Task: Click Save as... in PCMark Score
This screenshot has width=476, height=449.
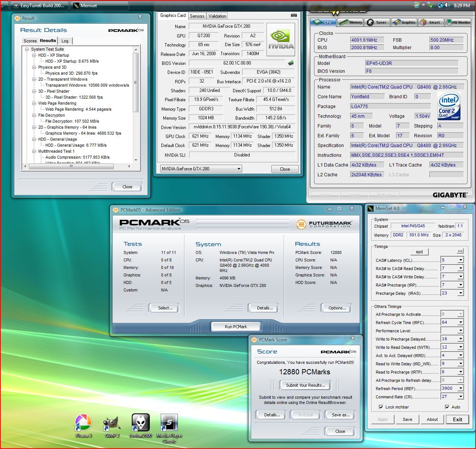Action: (340, 415)
